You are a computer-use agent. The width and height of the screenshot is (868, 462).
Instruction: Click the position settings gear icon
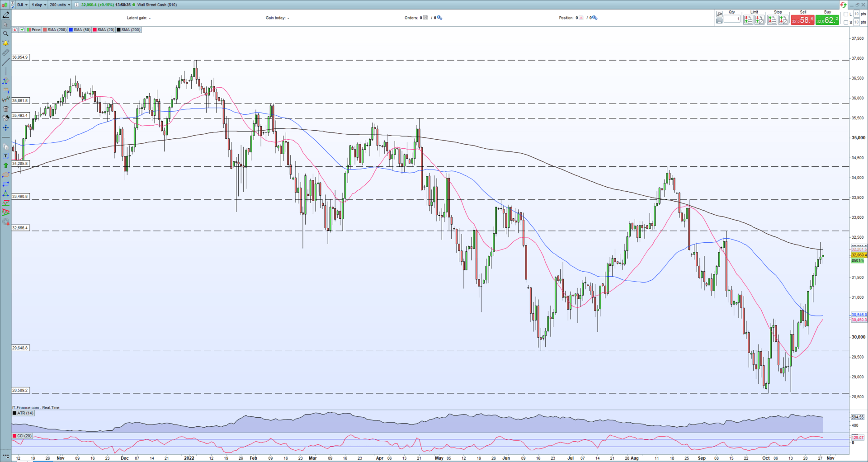[595, 18]
